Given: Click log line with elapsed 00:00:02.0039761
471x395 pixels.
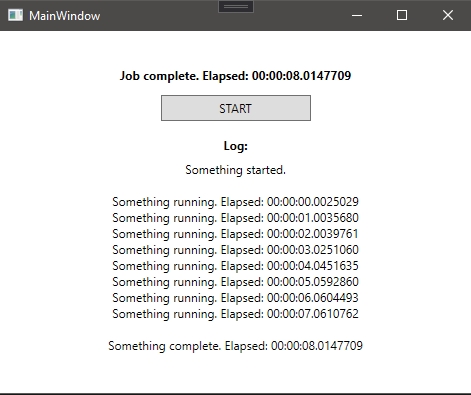Looking at the screenshot, I should click(235, 234).
